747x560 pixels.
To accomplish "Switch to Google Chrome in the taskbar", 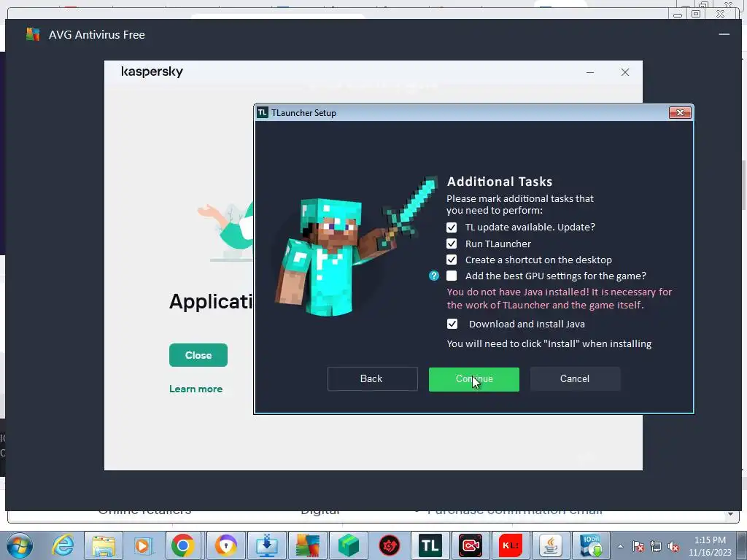I will [x=183, y=545].
